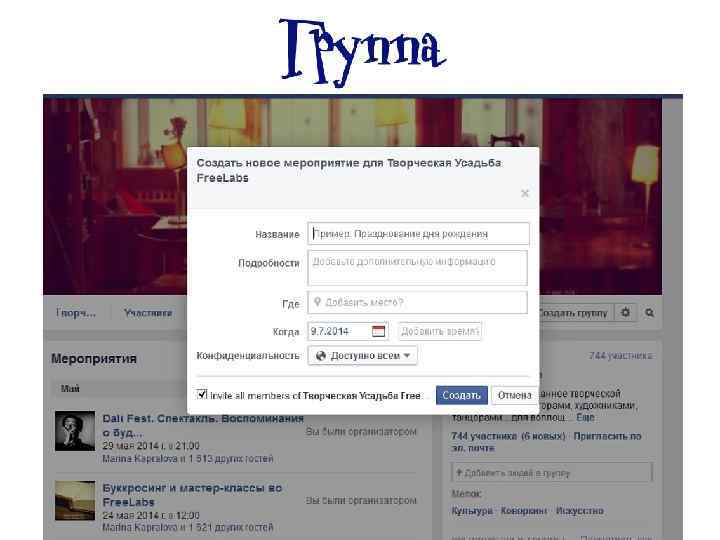This screenshot has width=720, height=540.
Task: Click the Отмена button
Action: point(514,395)
